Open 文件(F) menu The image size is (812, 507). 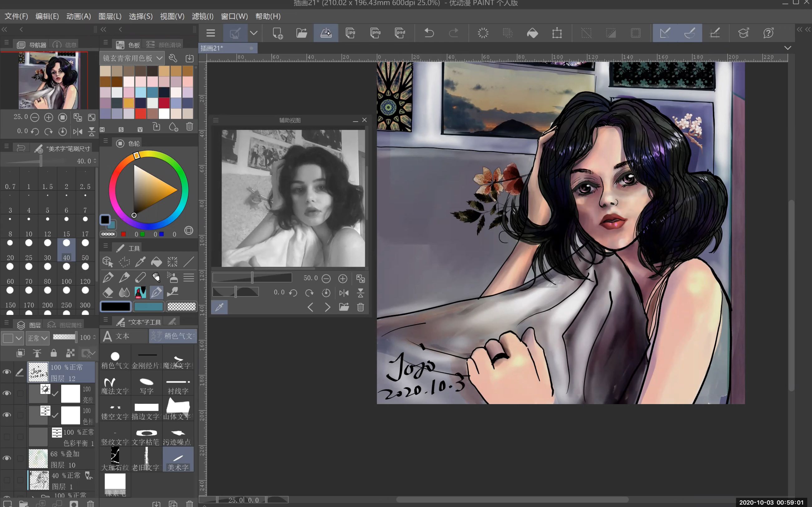(x=16, y=16)
